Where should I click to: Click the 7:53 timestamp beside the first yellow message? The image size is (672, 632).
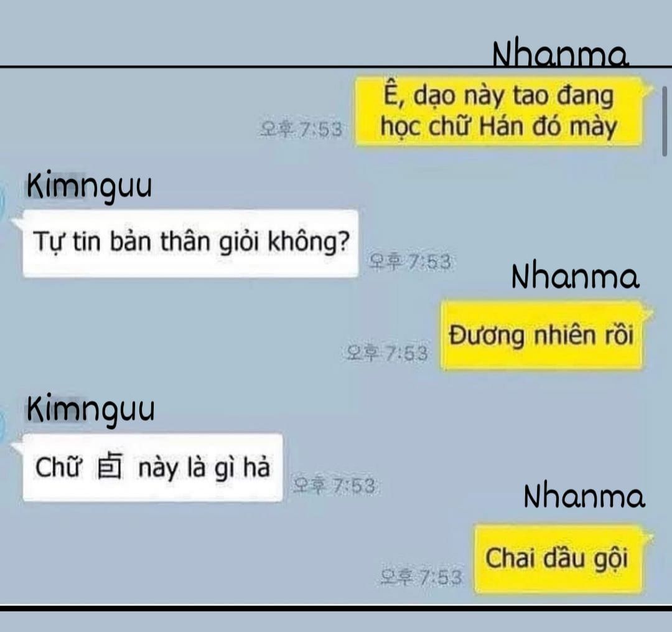[301, 129]
